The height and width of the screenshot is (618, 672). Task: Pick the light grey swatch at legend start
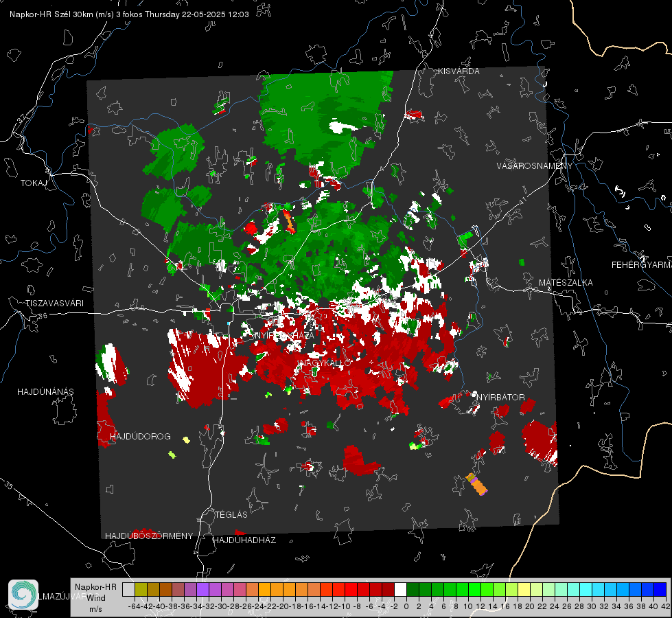[128, 589]
